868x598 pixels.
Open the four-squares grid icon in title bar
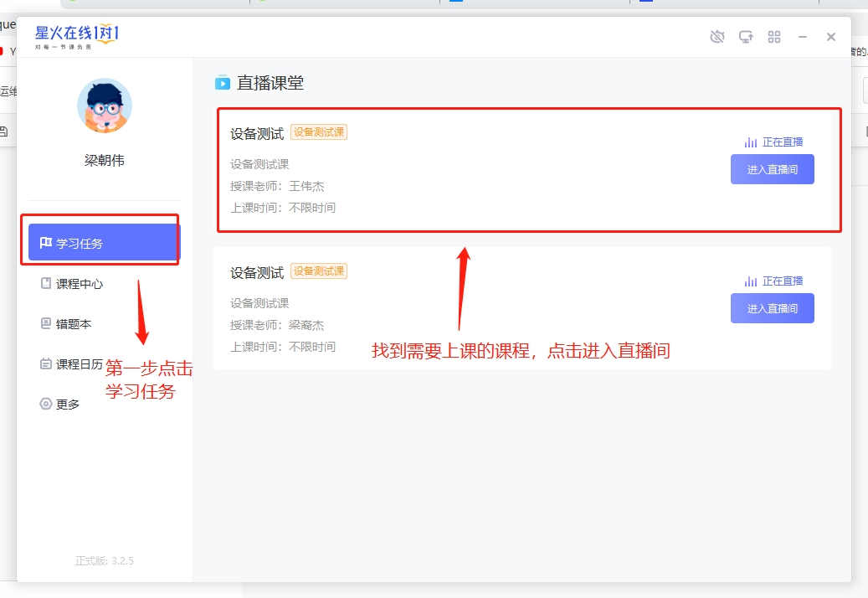774,37
